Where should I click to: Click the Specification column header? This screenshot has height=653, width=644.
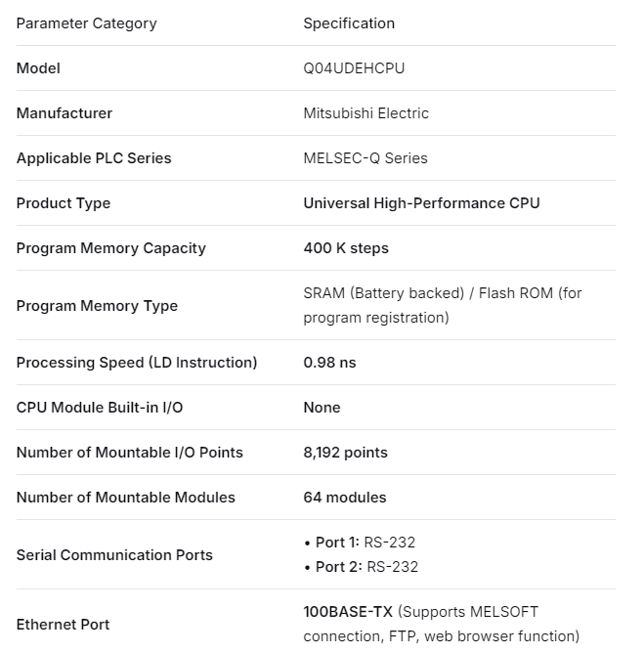point(349,23)
